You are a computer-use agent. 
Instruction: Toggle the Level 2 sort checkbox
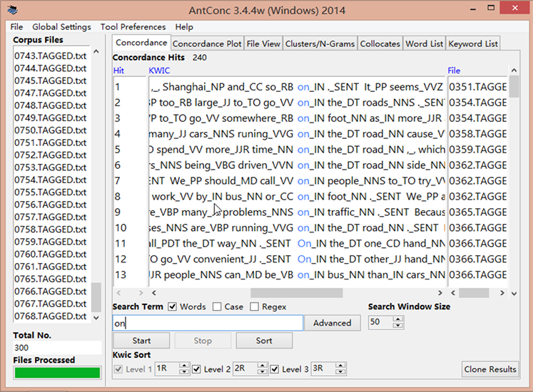[x=197, y=369]
